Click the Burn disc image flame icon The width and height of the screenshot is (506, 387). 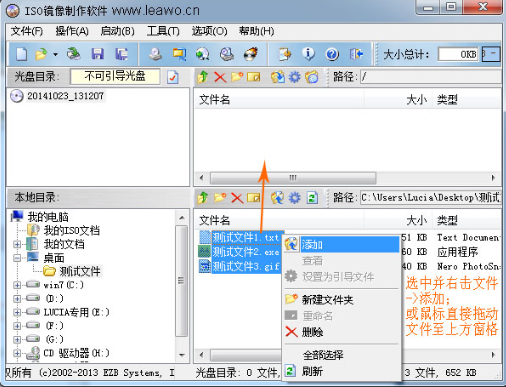point(251,54)
